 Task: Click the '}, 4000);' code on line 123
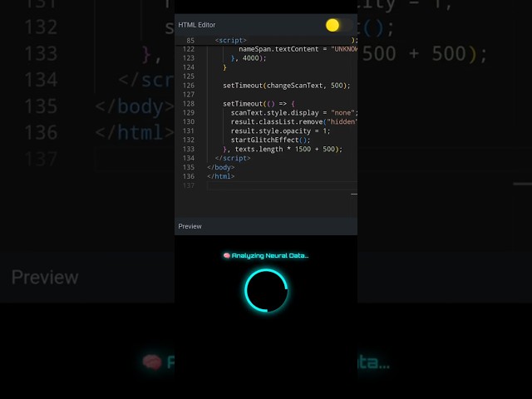pyautogui.click(x=249, y=58)
